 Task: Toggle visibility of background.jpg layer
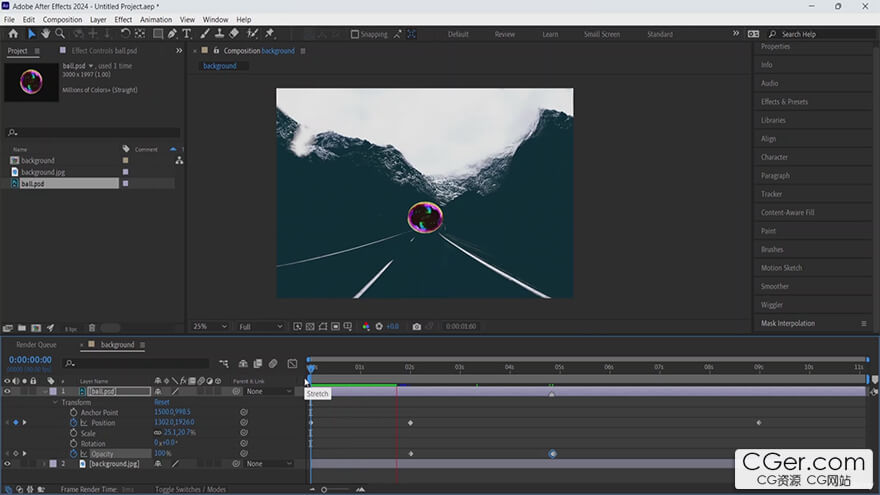7,464
